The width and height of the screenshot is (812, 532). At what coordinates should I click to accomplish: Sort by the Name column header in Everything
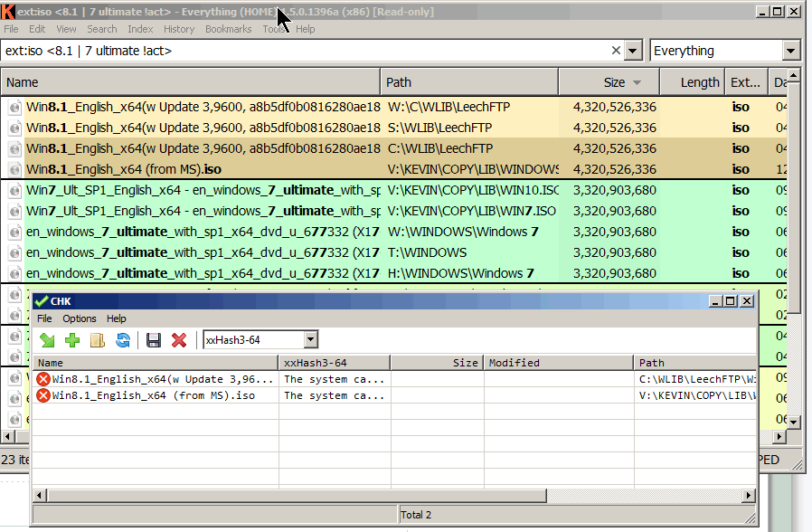click(x=191, y=82)
